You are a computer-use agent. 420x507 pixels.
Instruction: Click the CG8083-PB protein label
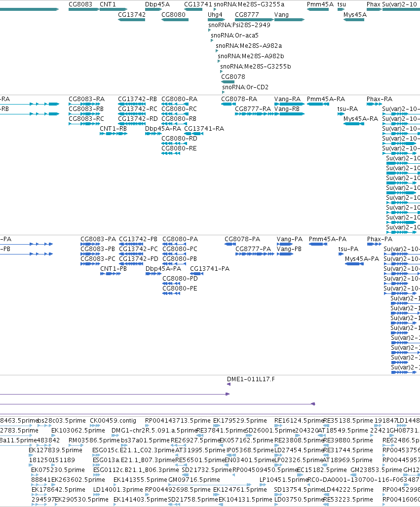[98, 249]
